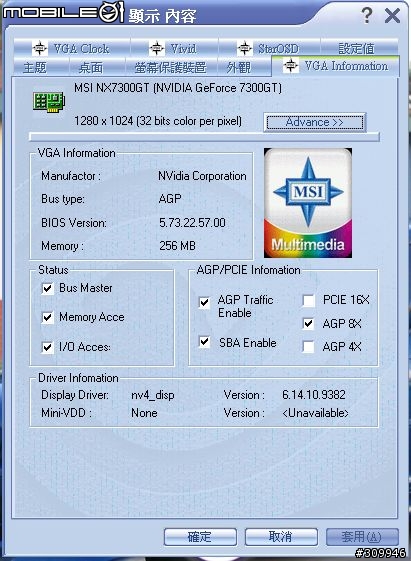The height and width of the screenshot is (561, 411).
Task: Click the MSI Multimedia logo
Action: (x=308, y=203)
